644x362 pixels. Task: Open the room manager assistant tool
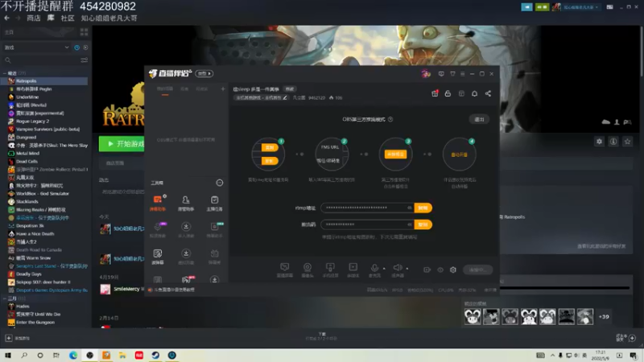tap(186, 203)
